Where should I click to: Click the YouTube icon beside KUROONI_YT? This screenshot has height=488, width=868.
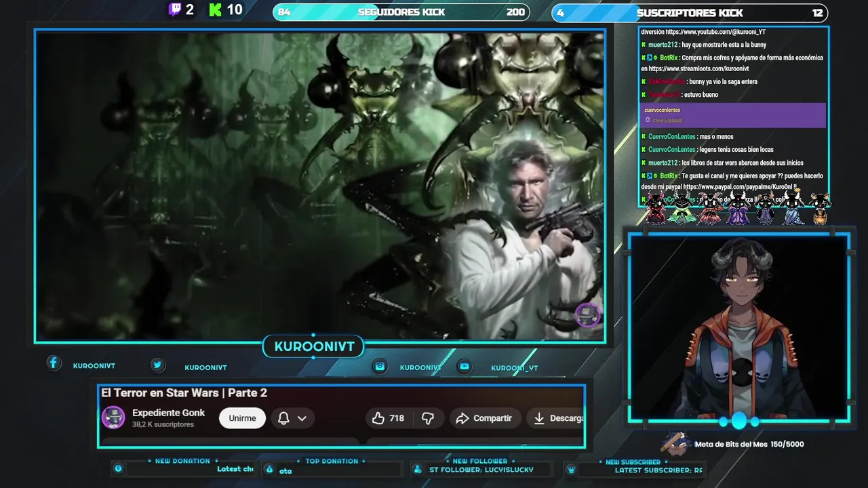click(x=465, y=366)
